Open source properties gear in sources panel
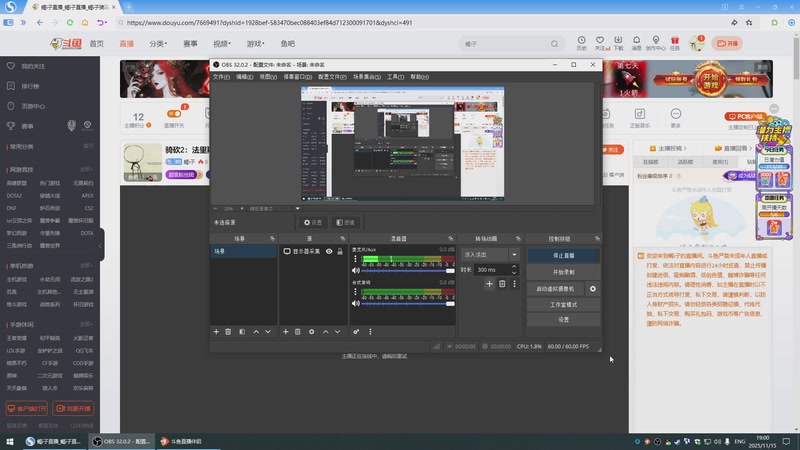The image size is (800, 450). tap(312, 331)
